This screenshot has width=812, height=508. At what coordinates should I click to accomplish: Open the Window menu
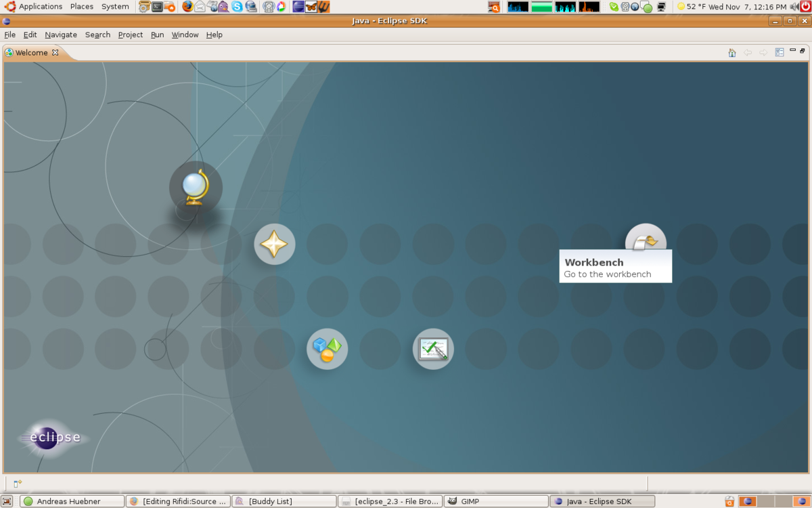185,35
